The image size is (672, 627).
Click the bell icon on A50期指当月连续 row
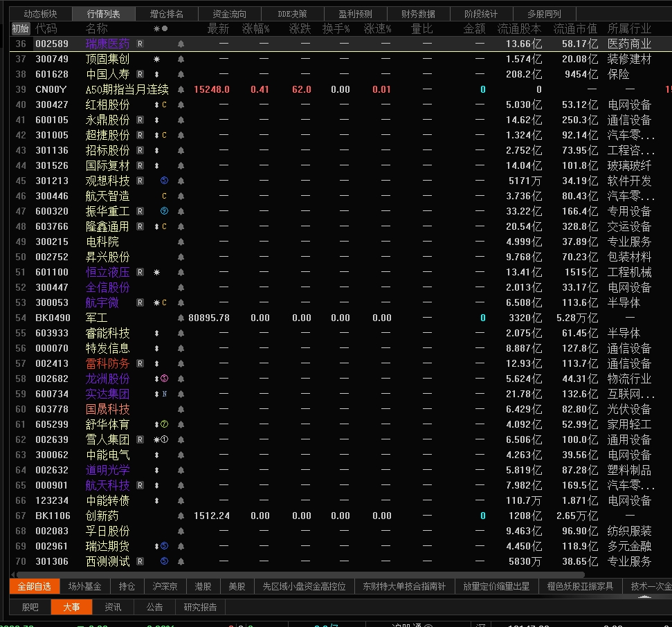pyautogui.click(x=181, y=89)
